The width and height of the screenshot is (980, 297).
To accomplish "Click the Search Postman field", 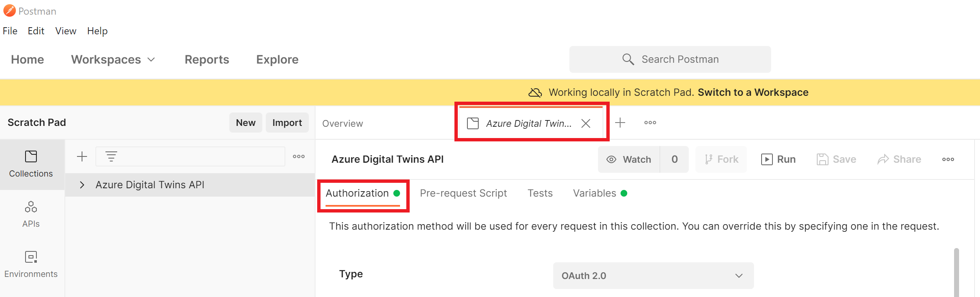I will pyautogui.click(x=670, y=59).
